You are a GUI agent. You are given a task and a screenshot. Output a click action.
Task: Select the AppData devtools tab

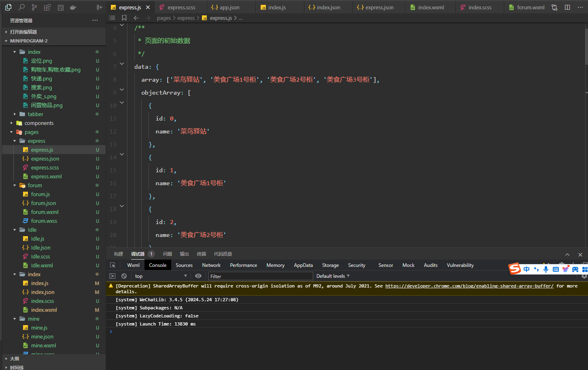click(x=303, y=265)
